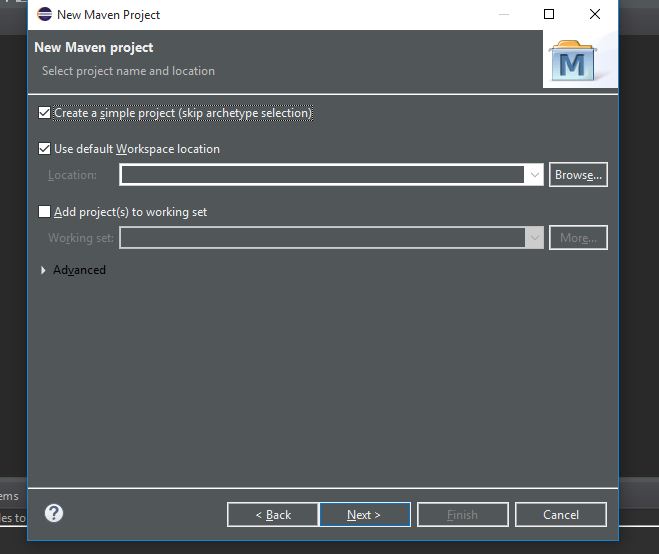Click the Browse... button
The image size is (659, 554).
(x=578, y=174)
